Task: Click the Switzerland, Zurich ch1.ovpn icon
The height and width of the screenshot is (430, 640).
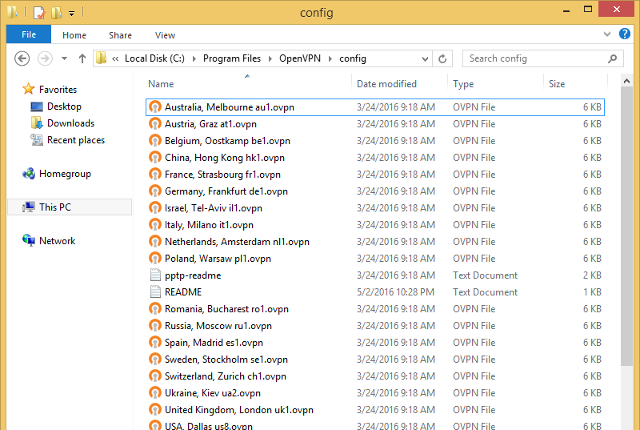Action: [x=155, y=376]
